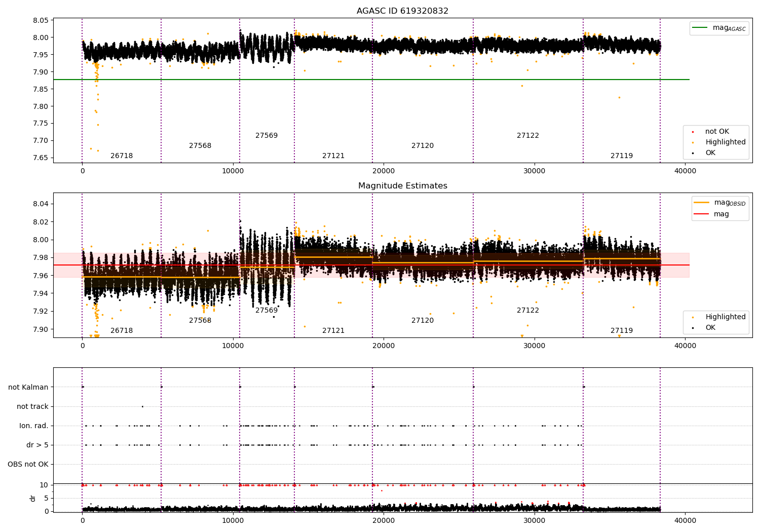Click the 7.90 tick in top plot

pos(41,72)
